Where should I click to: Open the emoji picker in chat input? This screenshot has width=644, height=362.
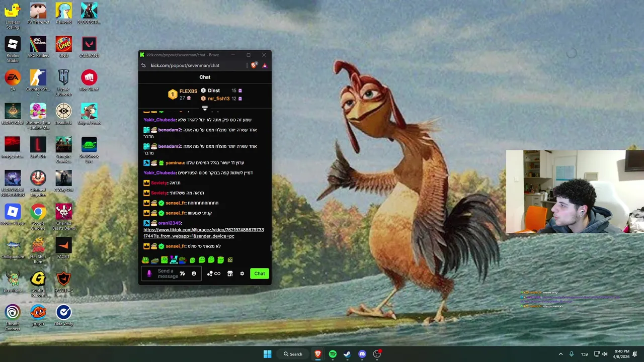[194, 274]
